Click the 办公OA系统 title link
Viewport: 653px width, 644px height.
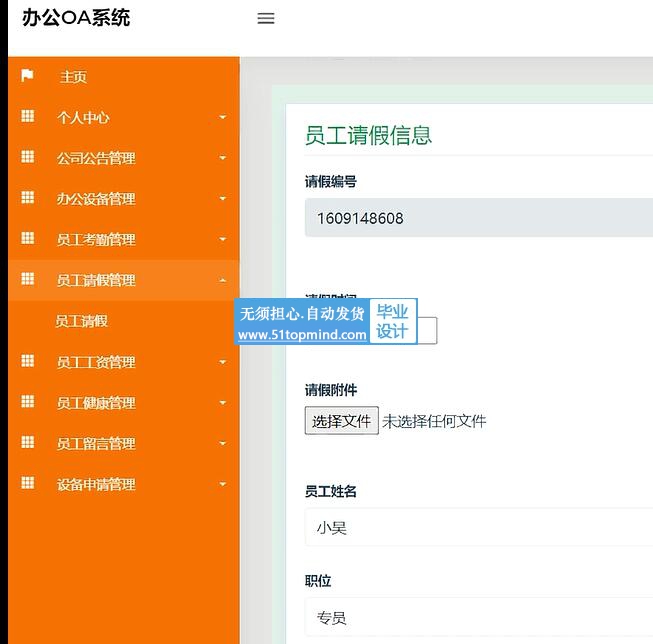tap(76, 18)
